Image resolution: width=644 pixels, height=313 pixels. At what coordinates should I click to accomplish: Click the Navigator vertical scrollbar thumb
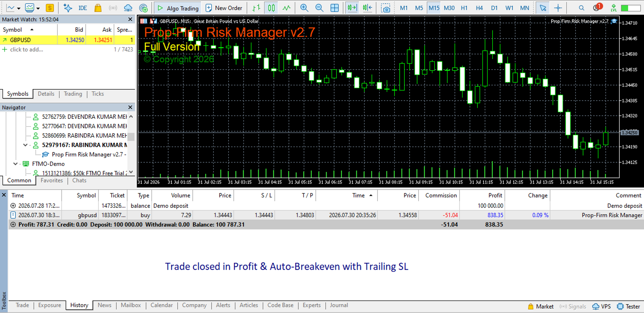(131, 137)
